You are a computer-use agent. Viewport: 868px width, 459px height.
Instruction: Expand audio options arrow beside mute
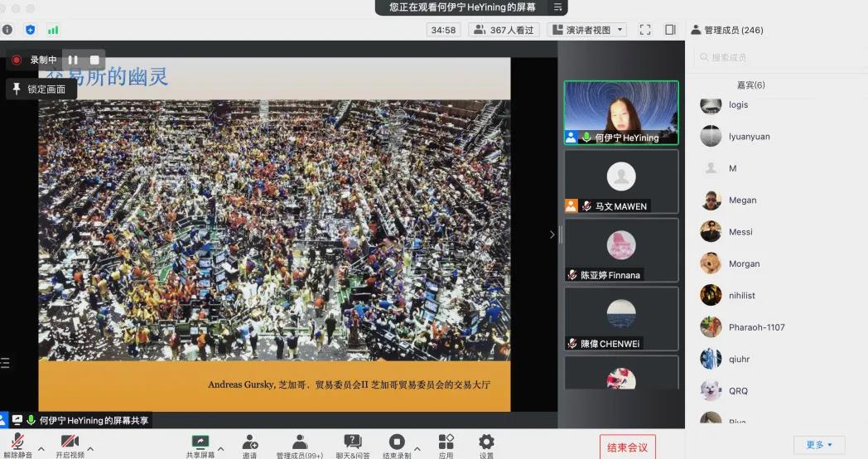[41, 449]
